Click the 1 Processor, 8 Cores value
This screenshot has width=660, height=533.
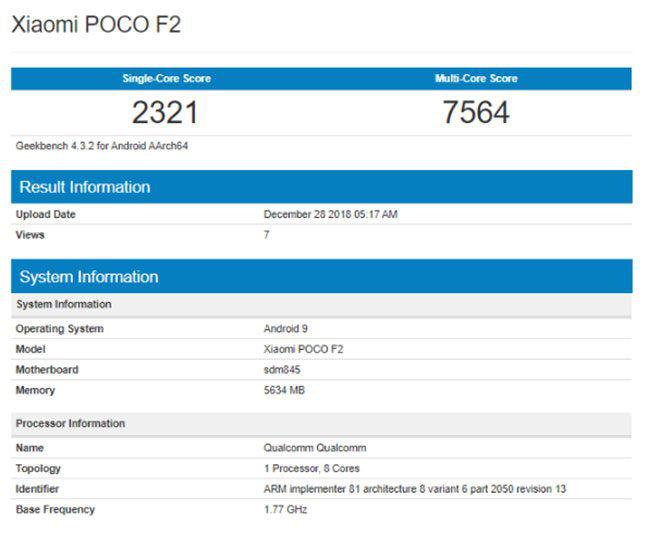tap(311, 469)
